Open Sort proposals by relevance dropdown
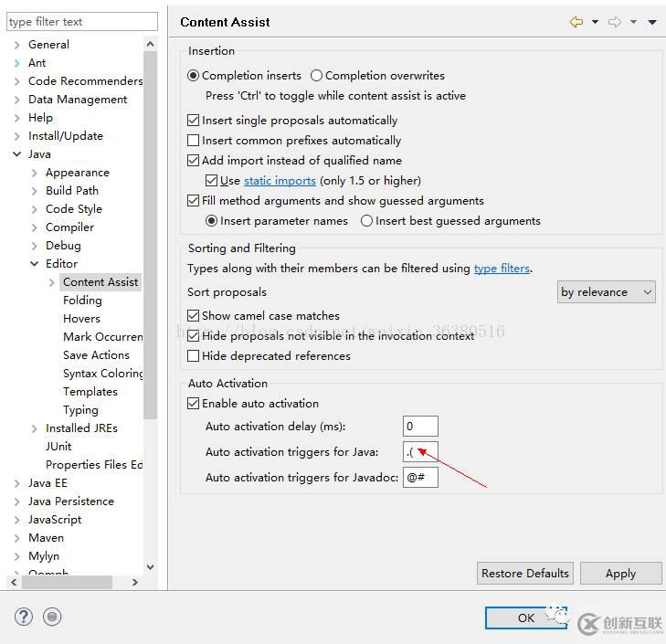 [x=606, y=291]
